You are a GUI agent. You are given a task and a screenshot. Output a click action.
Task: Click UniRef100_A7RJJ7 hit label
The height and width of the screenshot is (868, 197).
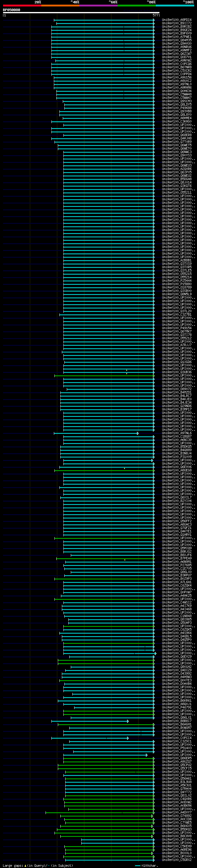click(x=176, y=345)
